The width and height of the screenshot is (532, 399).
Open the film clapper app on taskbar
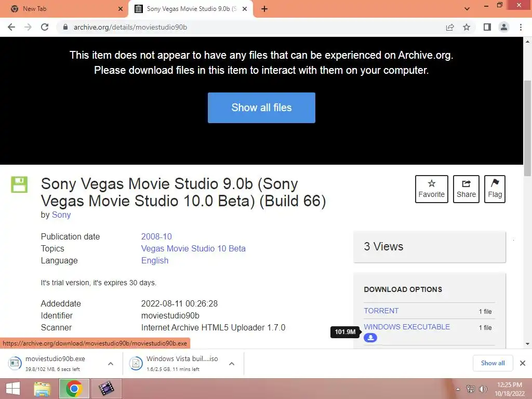click(x=106, y=389)
